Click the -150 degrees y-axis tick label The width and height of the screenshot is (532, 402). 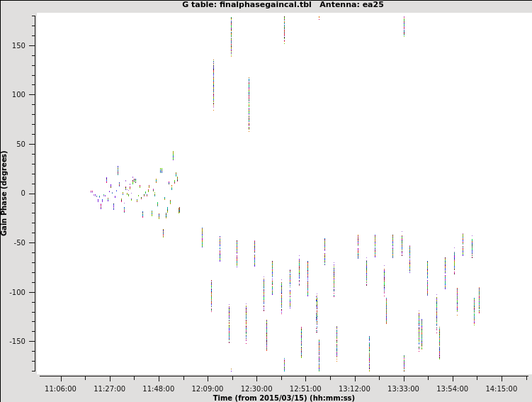(x=24, y=341)
